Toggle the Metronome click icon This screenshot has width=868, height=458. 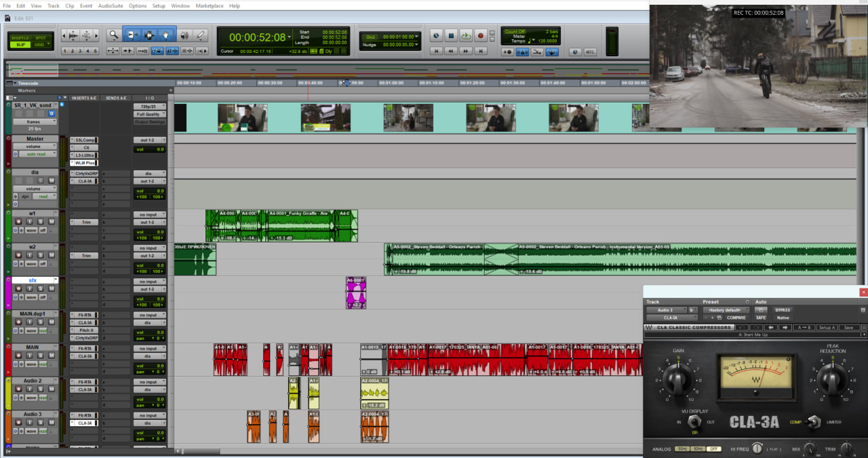pos(522,52)
